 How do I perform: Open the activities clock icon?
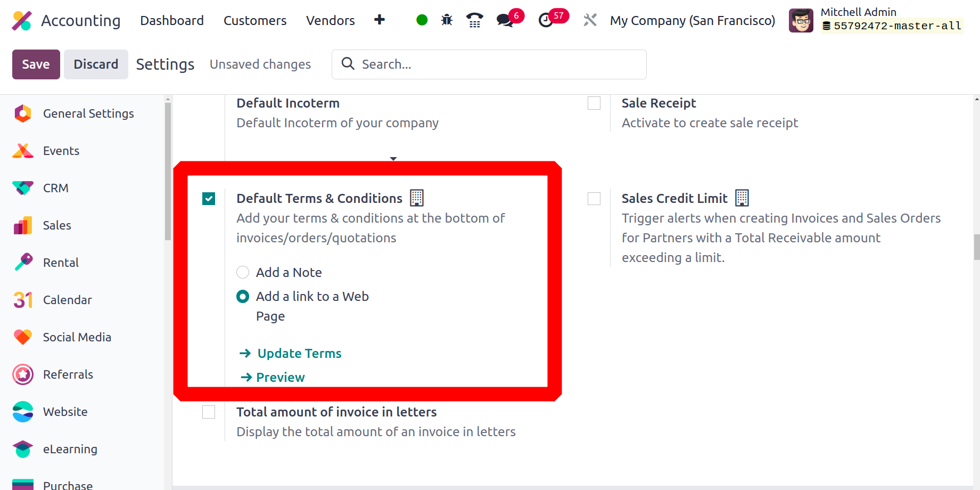546,21
